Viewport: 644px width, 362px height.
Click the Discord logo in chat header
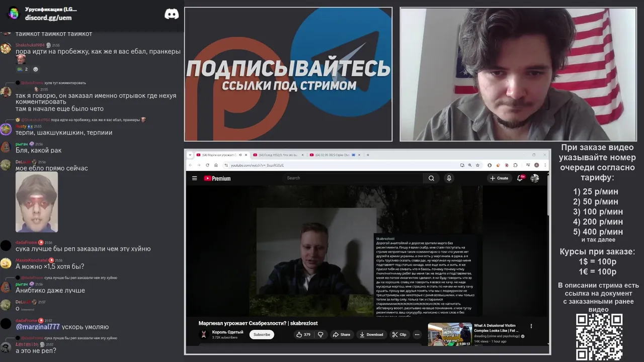172,14
